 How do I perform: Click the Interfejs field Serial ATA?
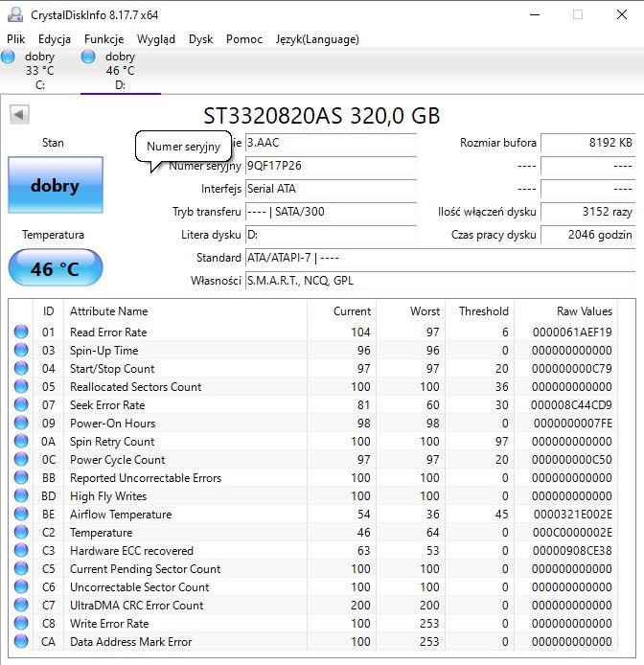331,189
